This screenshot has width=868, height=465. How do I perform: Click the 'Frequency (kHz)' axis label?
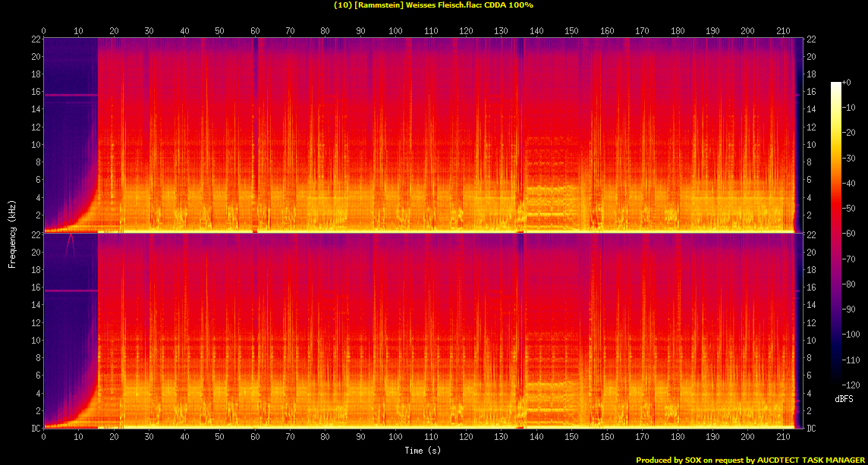12,233
